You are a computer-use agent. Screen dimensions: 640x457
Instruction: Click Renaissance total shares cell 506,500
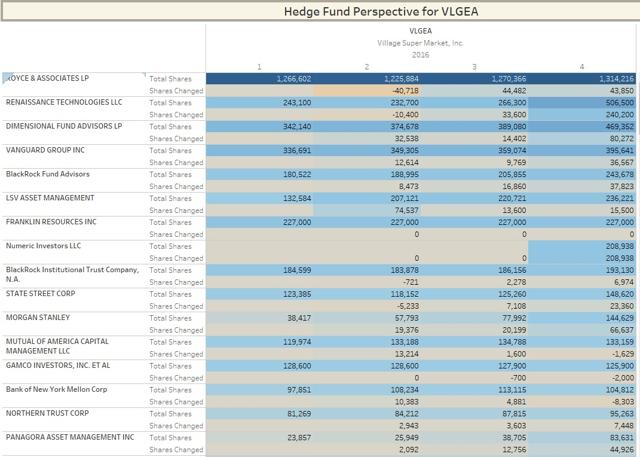[582, 102]
